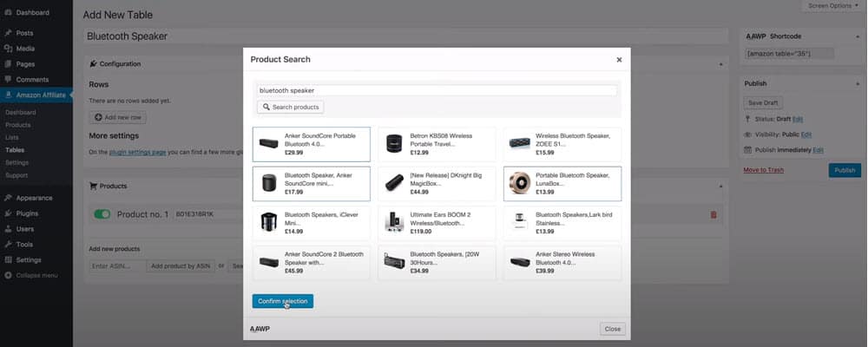Viewport: 868px width, 347px height.
Task: Click the Pages icon in sidebar
Action: pyautogui.click(x=9, y=63)
